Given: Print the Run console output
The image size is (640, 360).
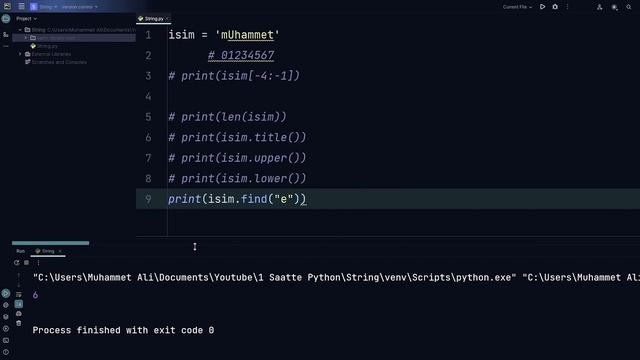Looking at the screenshot, I should pos(19,313).
